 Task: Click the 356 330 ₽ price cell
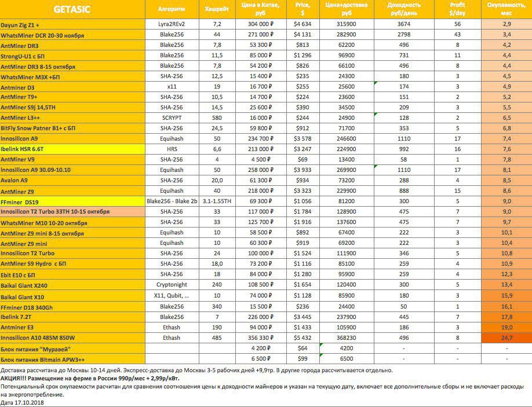[x=261, y=338]
